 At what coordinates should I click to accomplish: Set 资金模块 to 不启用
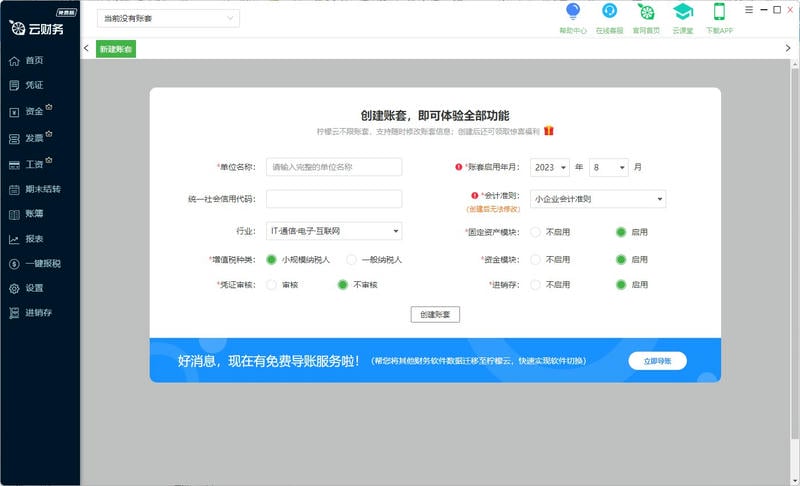[x=535, y=260]
